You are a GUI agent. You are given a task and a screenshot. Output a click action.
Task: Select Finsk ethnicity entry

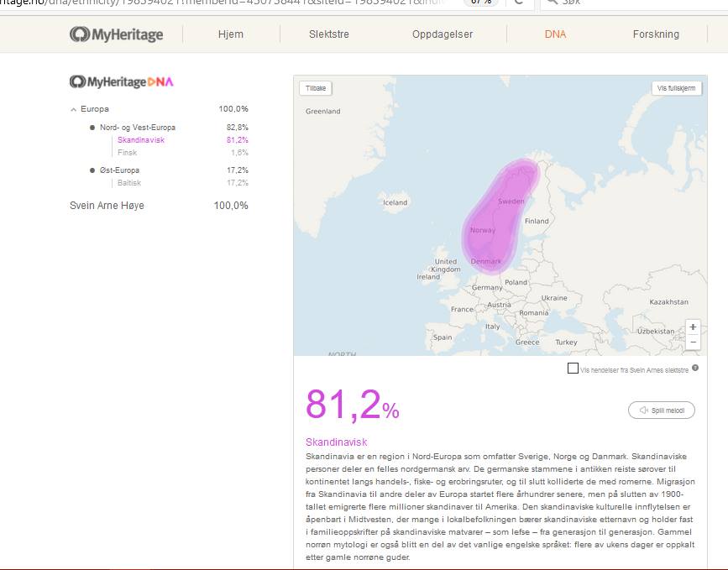click(127, 153)
